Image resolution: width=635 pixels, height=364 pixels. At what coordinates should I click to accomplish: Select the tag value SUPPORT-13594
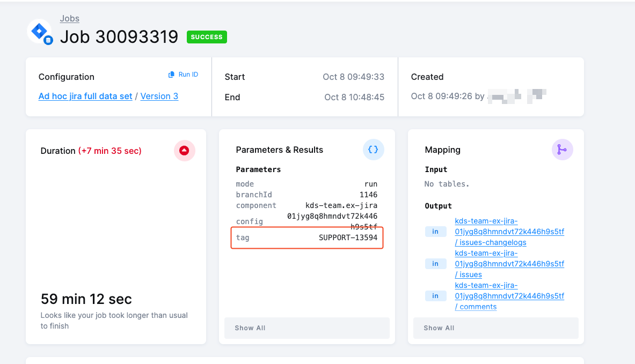pos(348,237)
